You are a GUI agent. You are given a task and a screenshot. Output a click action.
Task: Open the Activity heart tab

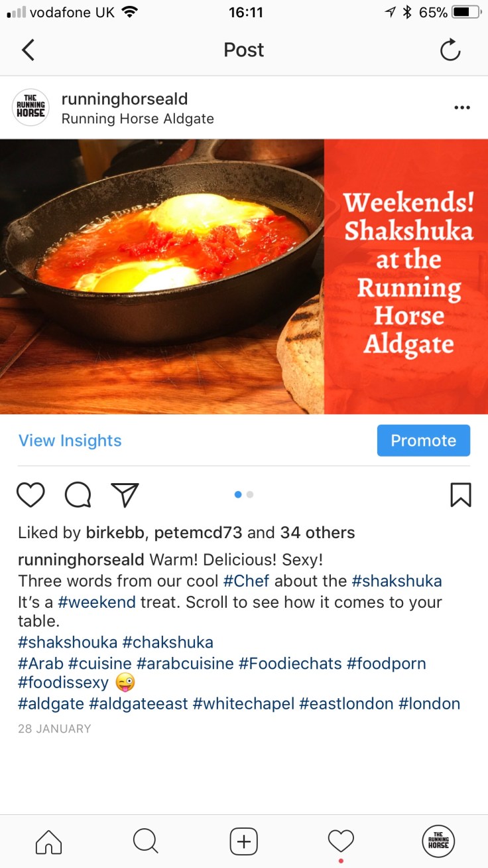[341, 841]
